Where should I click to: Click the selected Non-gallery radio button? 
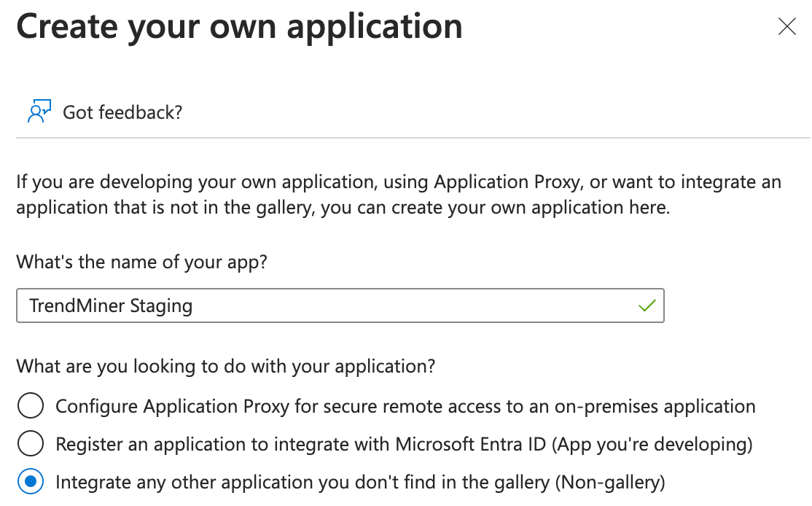[x=31, y=482]
